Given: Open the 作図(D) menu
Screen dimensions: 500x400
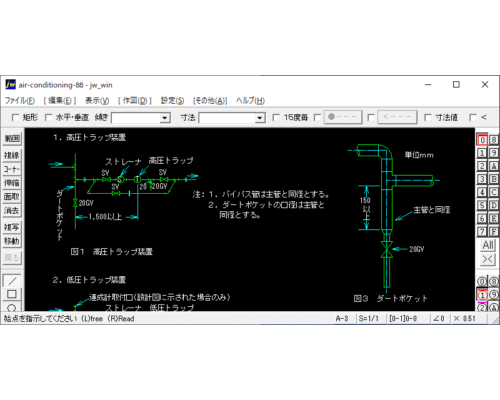Looking at the screenshot, I should pos(135,100).
